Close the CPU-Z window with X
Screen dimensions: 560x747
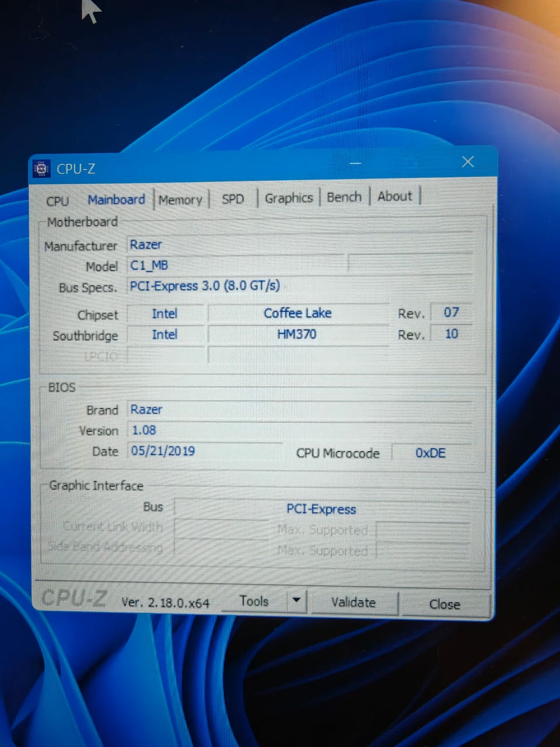[468, 162]
